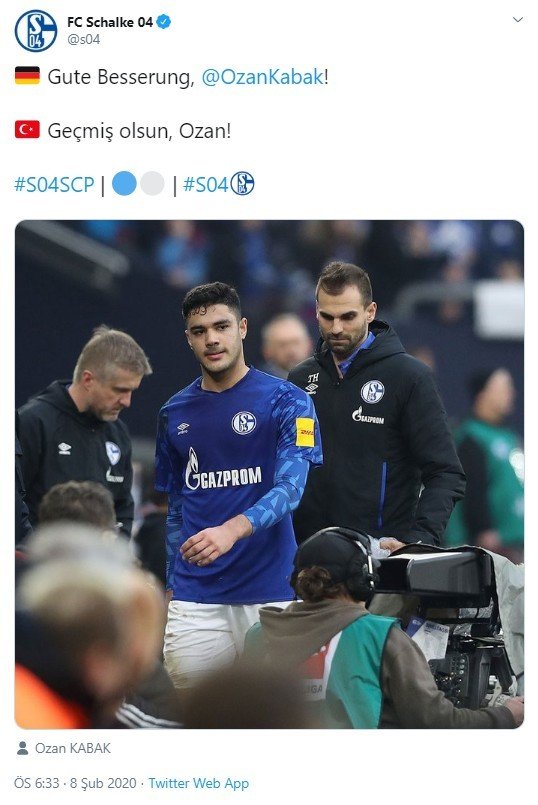The height and width of the screenshot is (805, 538).
Task: Click the 8 Şub 2020 date
Action: click(x=103, y=783)
